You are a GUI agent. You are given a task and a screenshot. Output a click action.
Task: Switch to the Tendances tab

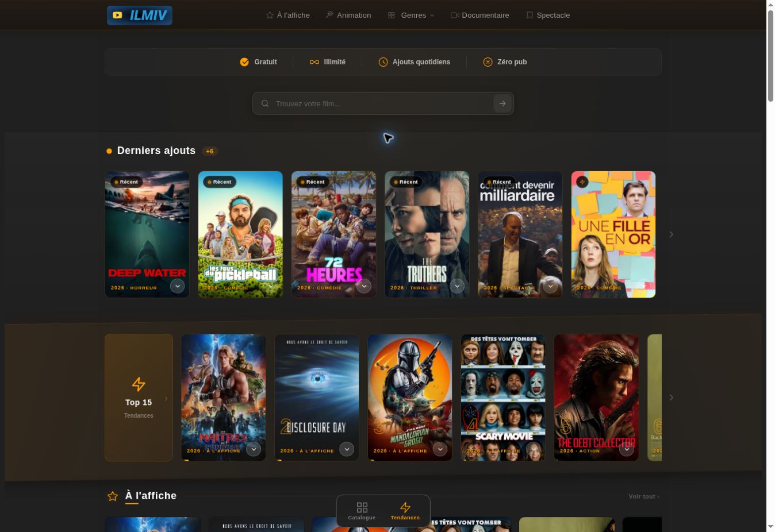tap(405, 511)
